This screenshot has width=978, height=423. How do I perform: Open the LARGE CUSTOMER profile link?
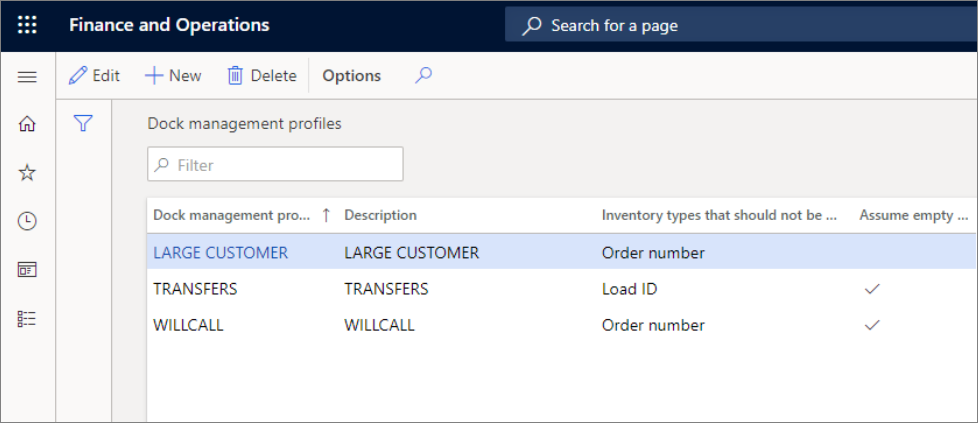click(221, 252)
